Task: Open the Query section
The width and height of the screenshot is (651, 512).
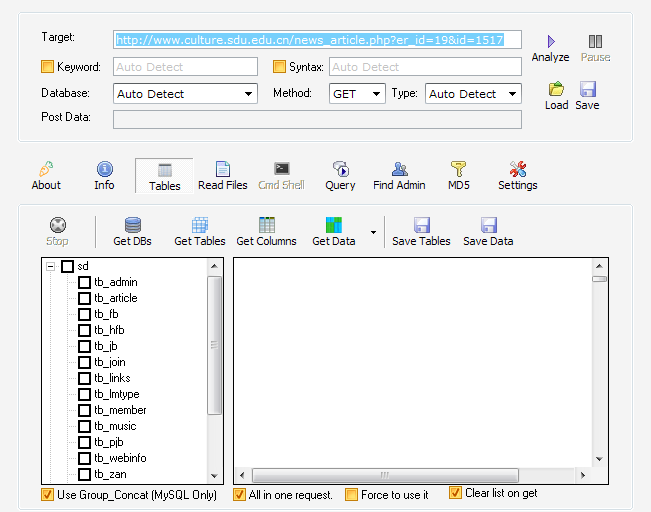Action: pos(340,176)
